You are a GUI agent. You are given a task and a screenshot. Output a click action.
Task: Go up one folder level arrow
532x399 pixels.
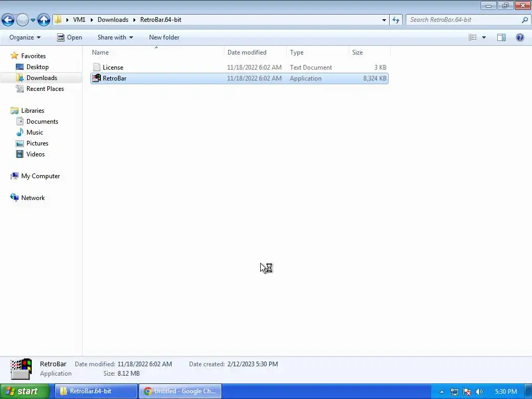click(x=44, y=20)
